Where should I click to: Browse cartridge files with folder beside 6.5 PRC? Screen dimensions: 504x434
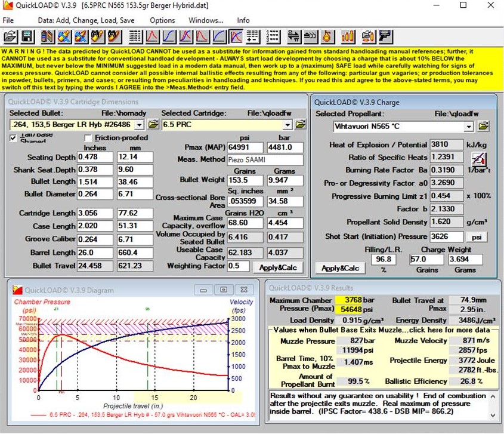pyautogui.click(x=300, y=124)
